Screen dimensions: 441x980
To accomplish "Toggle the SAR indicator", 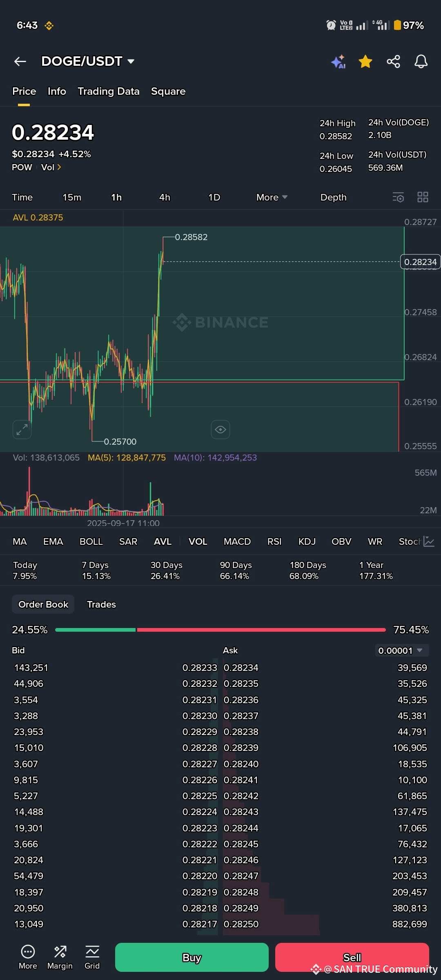I will [128, 541].
